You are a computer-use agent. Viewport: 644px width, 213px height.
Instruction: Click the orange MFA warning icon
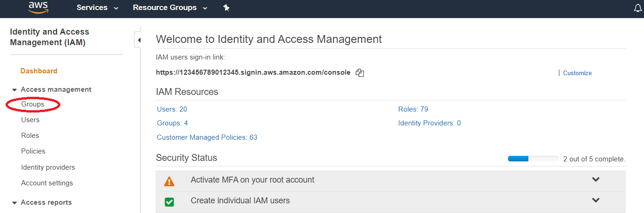[x=169, y=181]
